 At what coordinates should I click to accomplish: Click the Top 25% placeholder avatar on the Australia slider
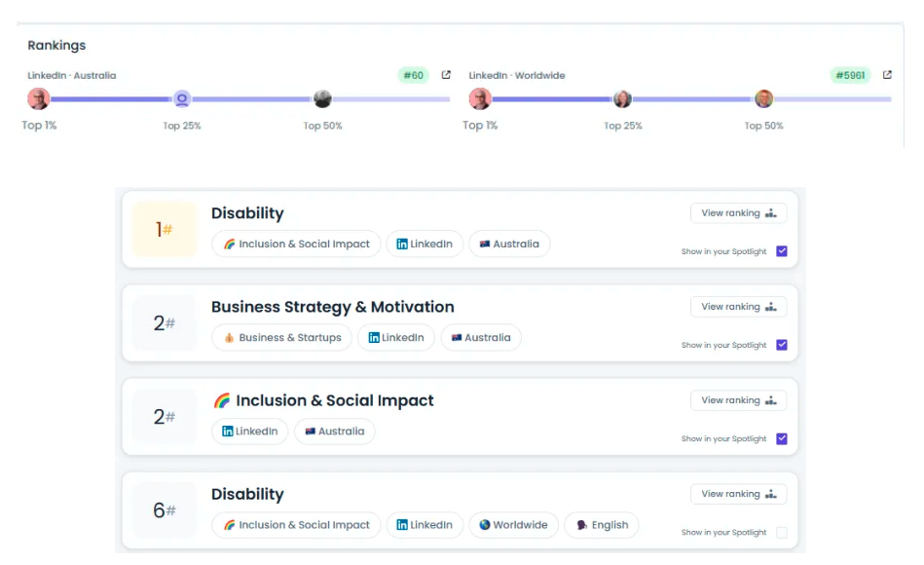click(x=182, y=99)
